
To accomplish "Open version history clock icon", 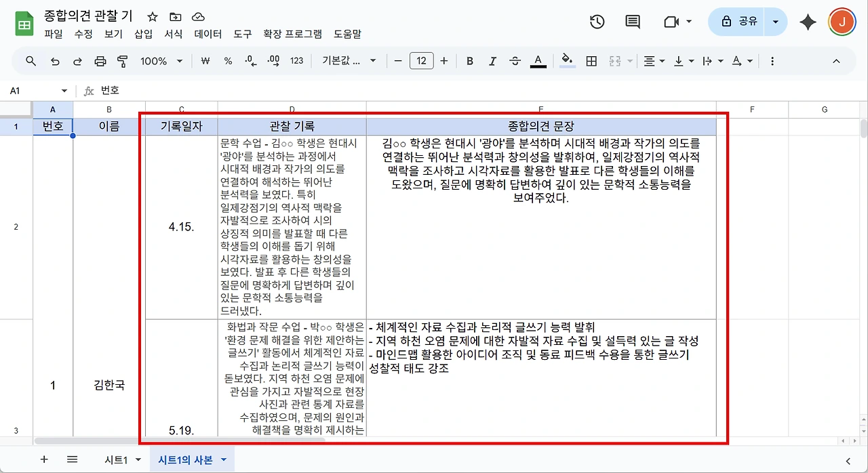I will click(597, 22).
